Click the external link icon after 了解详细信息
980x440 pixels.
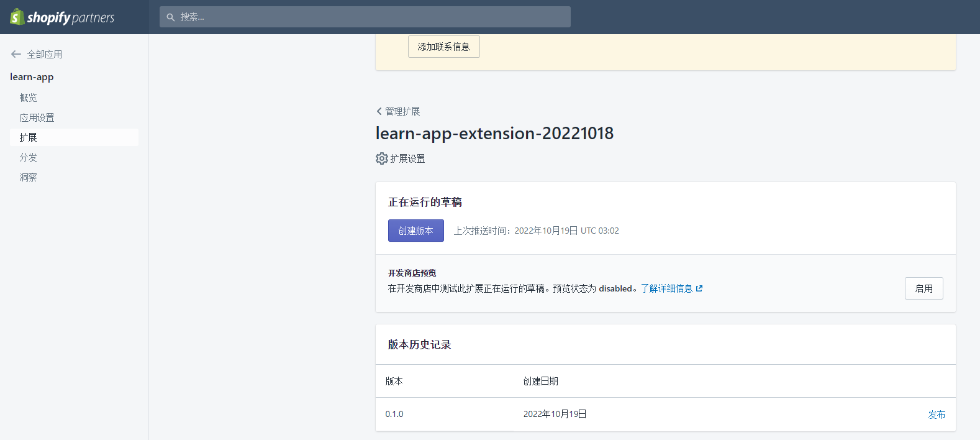tap(699, 288)
